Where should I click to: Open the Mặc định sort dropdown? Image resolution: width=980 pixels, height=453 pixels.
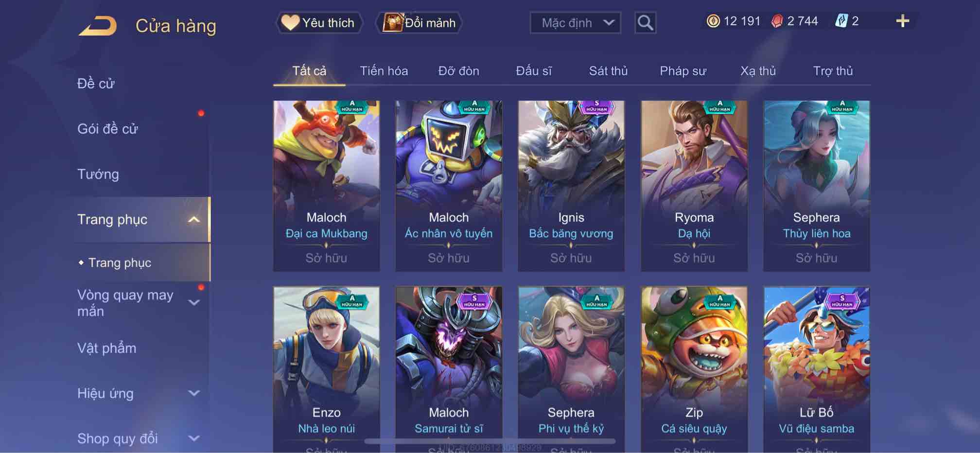[575, 23]
